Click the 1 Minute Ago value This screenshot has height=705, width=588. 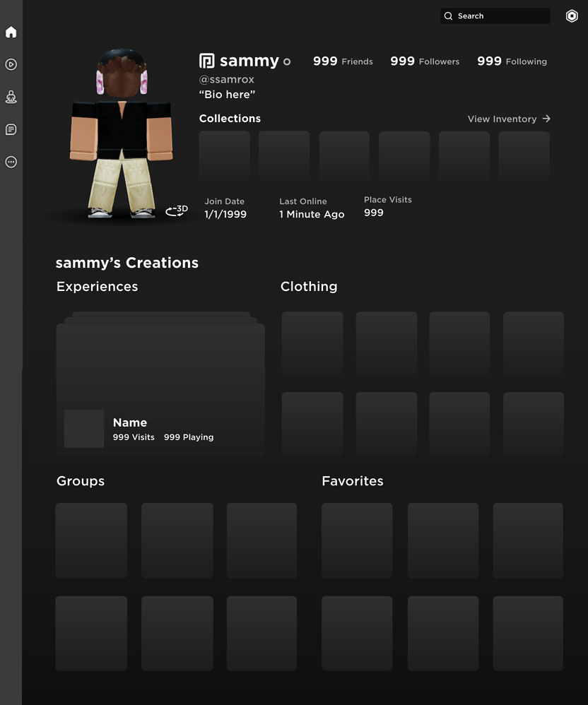pyautogui.click(x=312, y=215)
